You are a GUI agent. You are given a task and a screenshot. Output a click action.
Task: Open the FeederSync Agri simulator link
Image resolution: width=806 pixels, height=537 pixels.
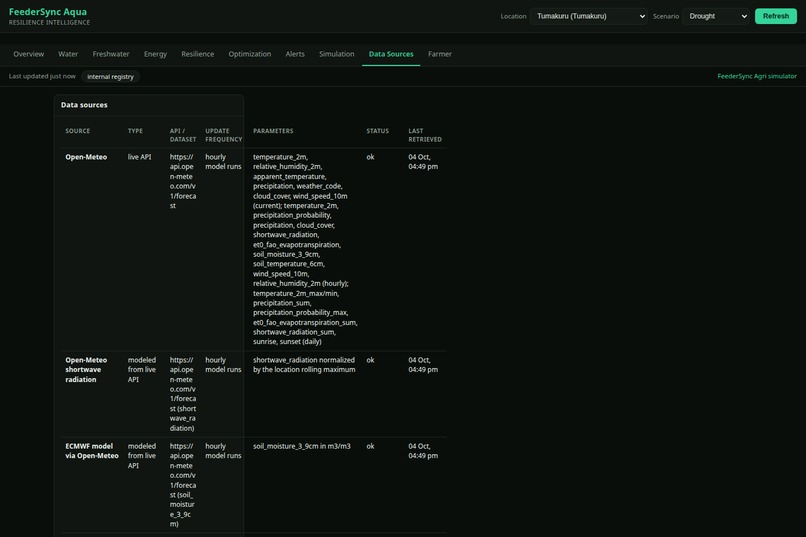click(x=757, y=76)
